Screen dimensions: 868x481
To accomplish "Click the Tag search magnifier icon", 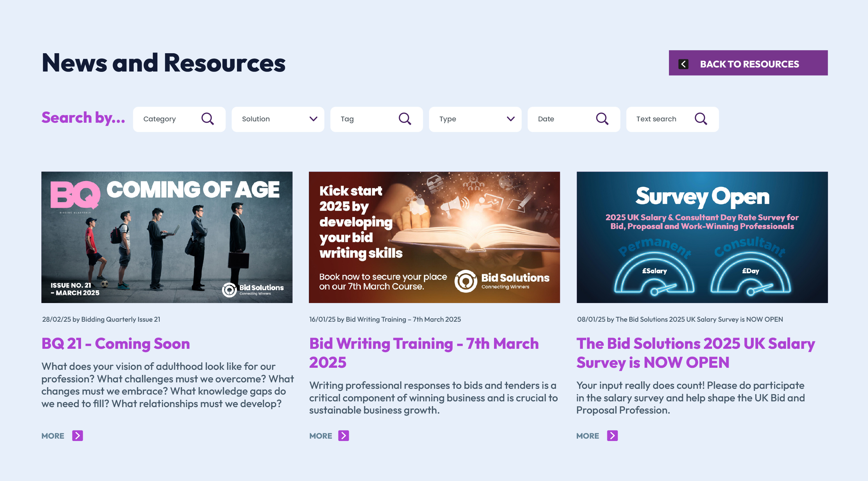I will [x=405, y=119].
